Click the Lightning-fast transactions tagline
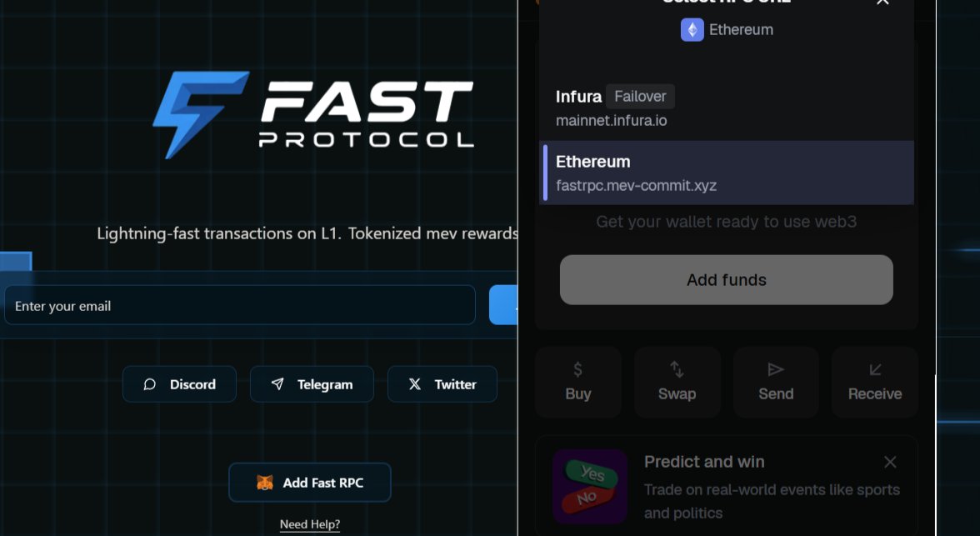980x536 pixels. click(x=307, y=233)
